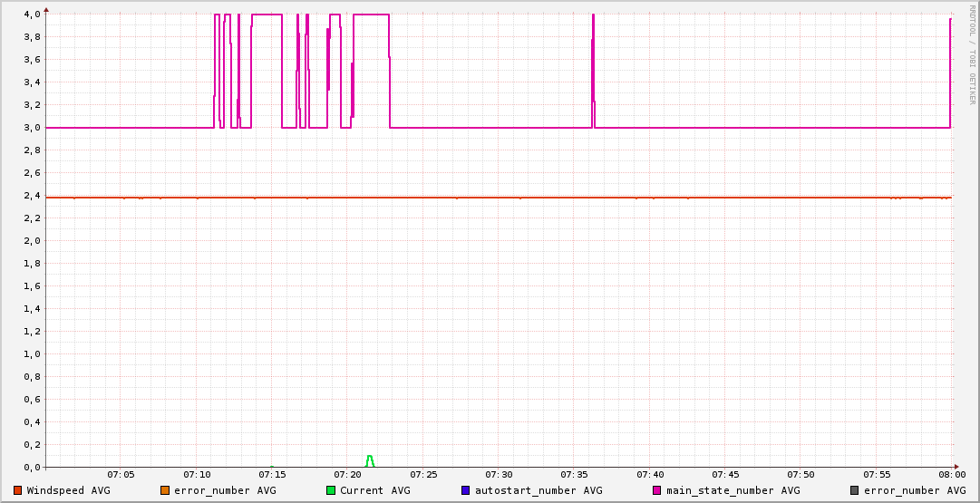
Task: Select the Current AVG legend label
Action: tap(374, 490)
